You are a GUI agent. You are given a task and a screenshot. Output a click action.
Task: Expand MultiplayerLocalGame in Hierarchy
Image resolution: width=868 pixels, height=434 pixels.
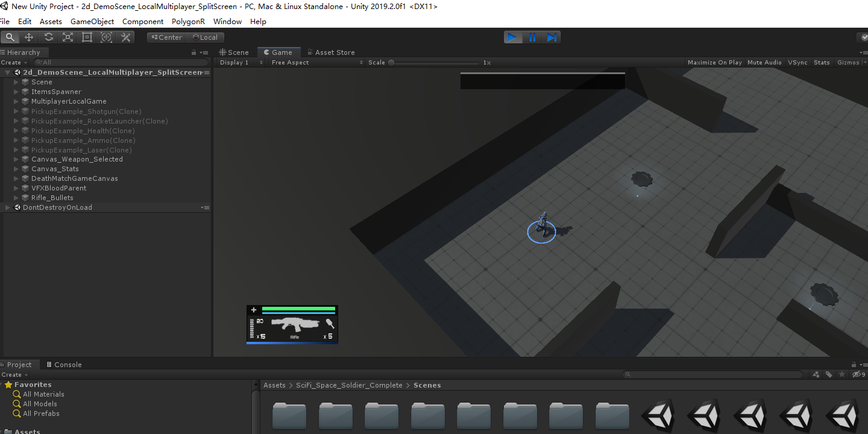click(x=16, y=101)
